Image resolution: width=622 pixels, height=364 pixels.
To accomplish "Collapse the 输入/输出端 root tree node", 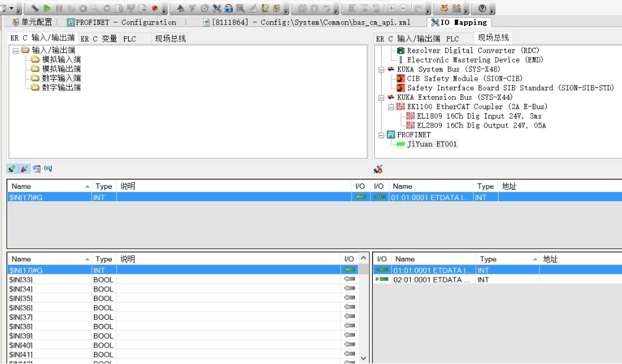I will [x=15, y=50].
